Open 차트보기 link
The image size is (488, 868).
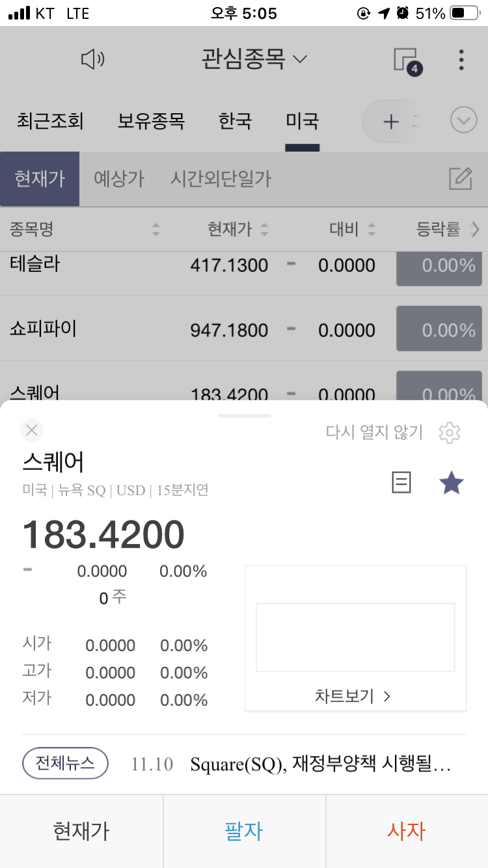pos(353,696)
